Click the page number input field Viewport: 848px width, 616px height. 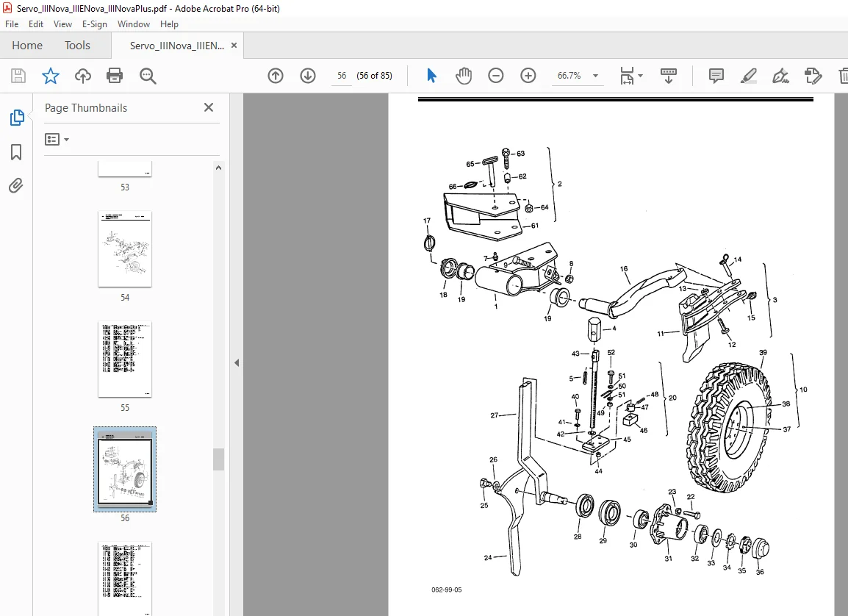[342, 76]
